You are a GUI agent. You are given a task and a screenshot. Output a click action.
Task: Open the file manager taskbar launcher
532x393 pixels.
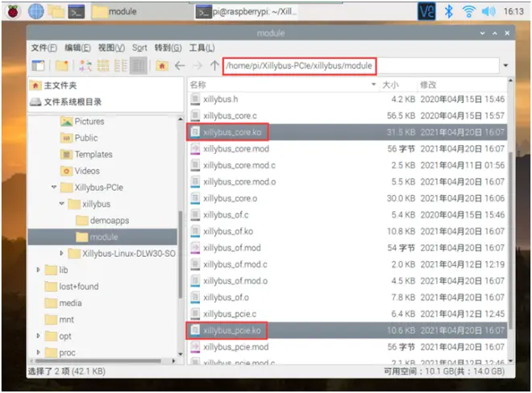56,12
